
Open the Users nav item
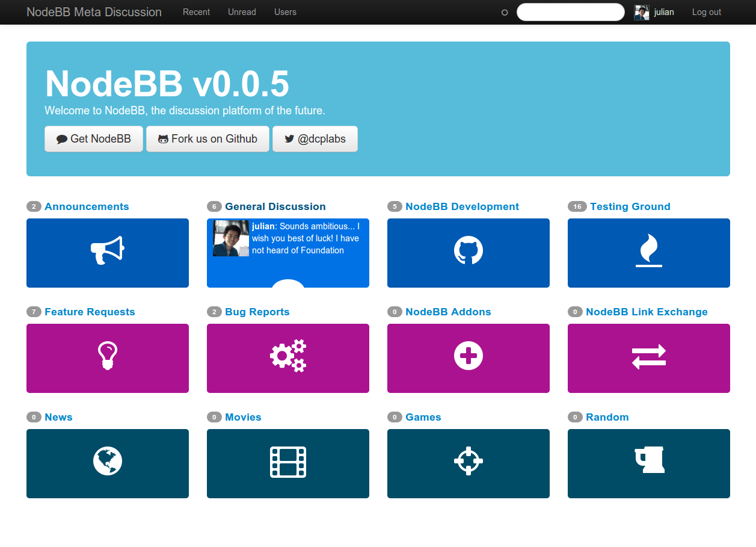tap(285, 12)
